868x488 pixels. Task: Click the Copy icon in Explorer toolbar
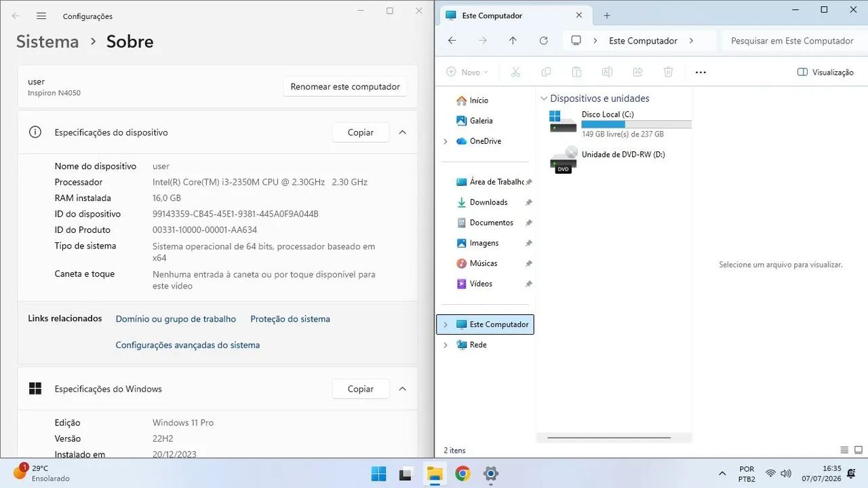(546, 72)
